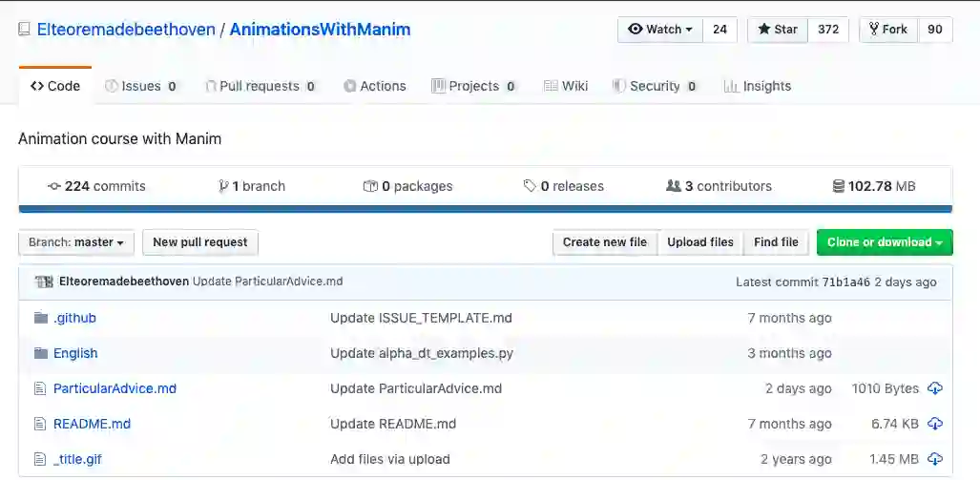Open the latest commit 71b1a46 link
Viewport: 980px width, 480px height.
[x=844, y=282]
